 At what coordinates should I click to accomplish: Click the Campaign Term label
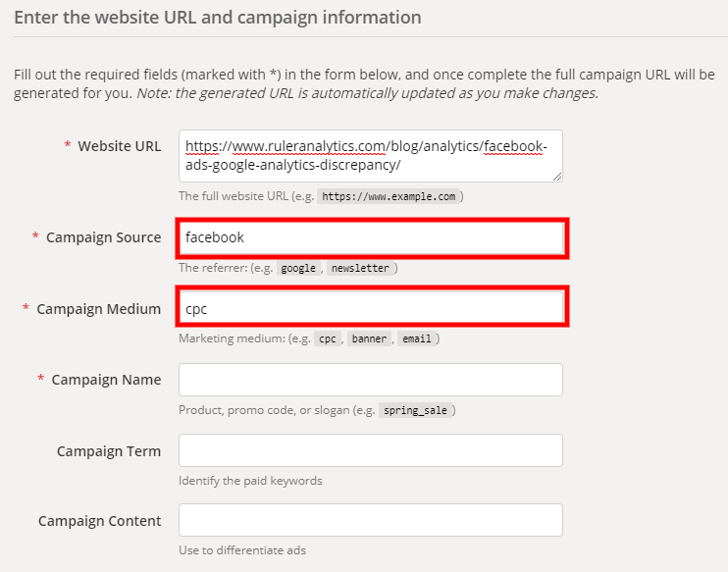109,451
